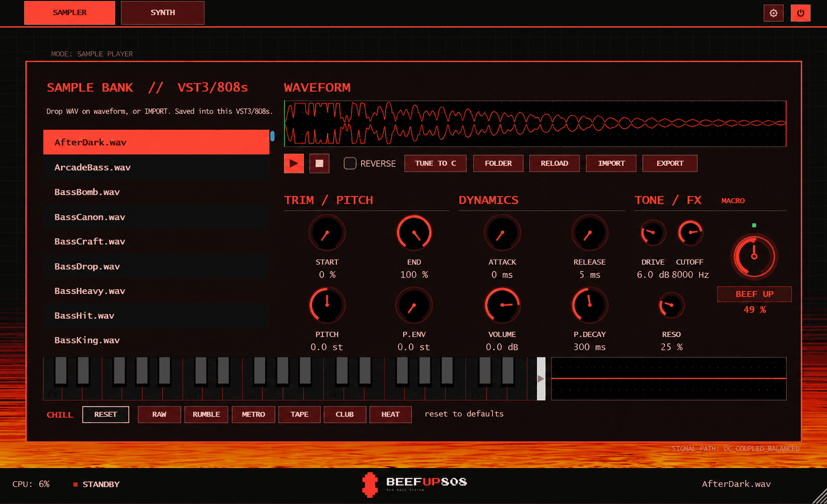Click TUNE TO C button
Screen dimensions: 827x504
coord(435,163)
